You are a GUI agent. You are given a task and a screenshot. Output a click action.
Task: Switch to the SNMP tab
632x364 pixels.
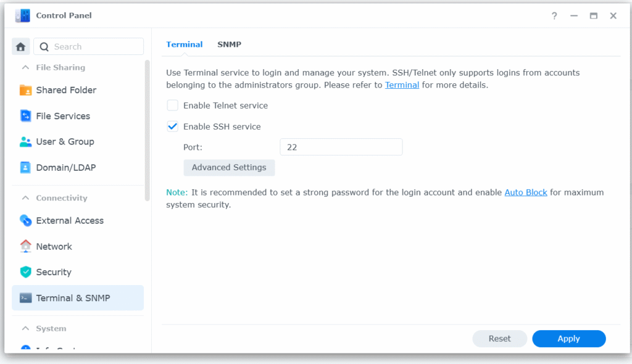pyautogui.click(x=229, y=44)
